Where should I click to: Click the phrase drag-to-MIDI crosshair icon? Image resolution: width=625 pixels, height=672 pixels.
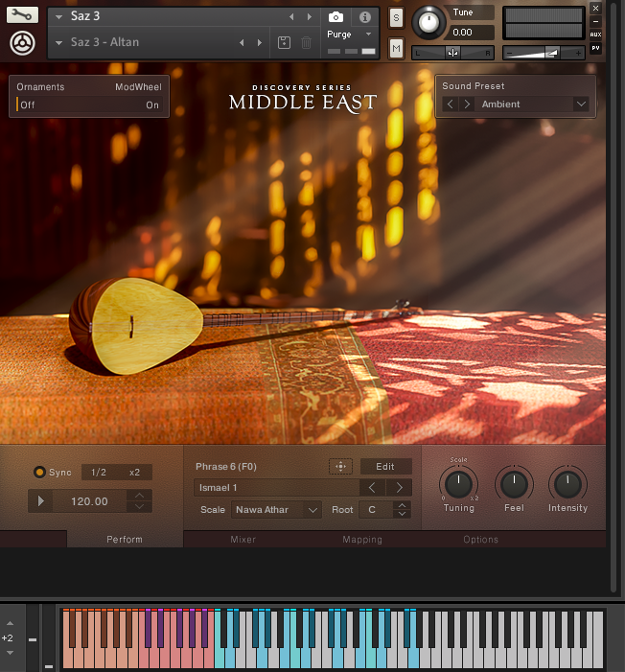[x=340, y=467]
